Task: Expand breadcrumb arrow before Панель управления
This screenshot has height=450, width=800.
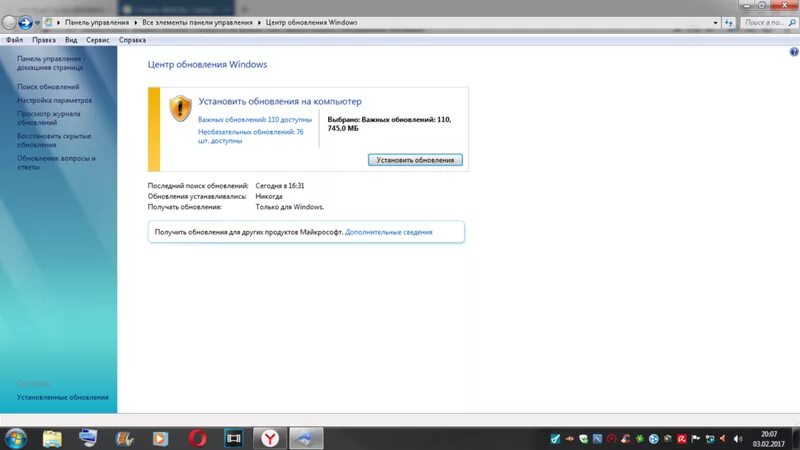Action: pos(58,22)
